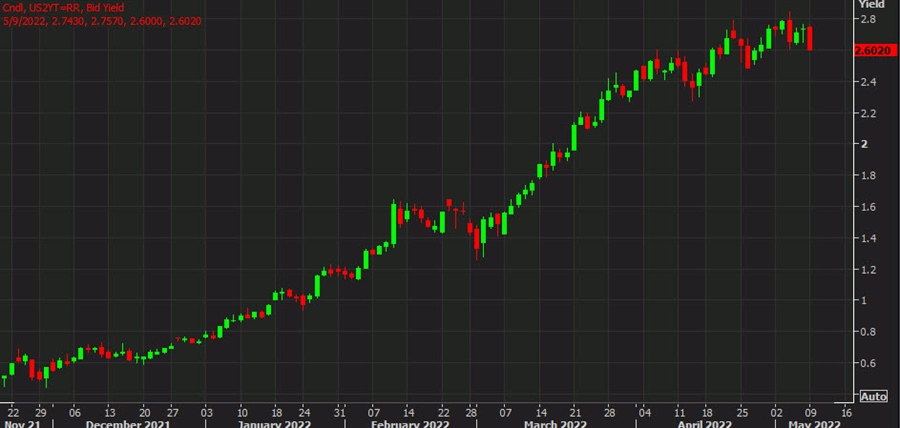Click the 1.2 yield axis label
The height and width of the screenshot is (428, 900).
point(867,270)
